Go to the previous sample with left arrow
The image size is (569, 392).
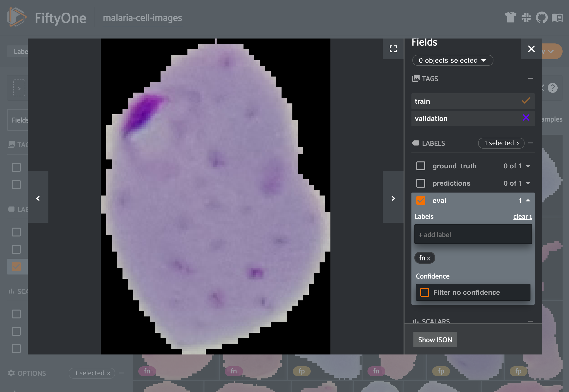coord(38,198)
